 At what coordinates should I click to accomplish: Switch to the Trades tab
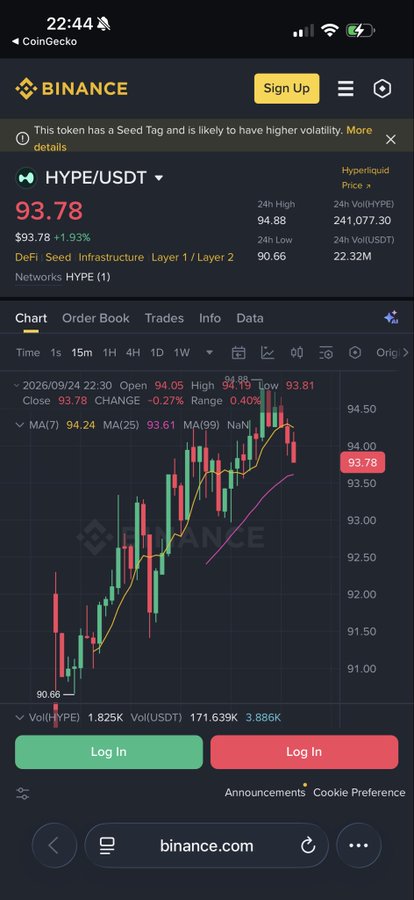pos(164,318)
